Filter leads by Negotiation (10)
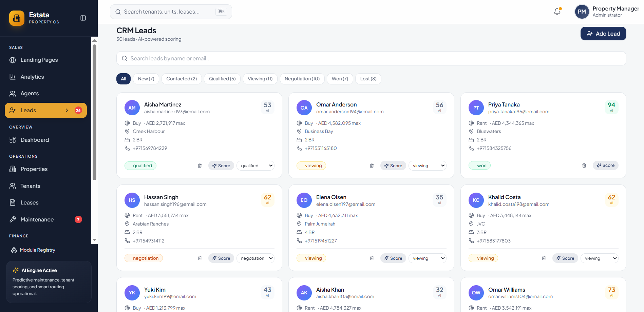Screen dimensions: 644x312 point(302,79)
